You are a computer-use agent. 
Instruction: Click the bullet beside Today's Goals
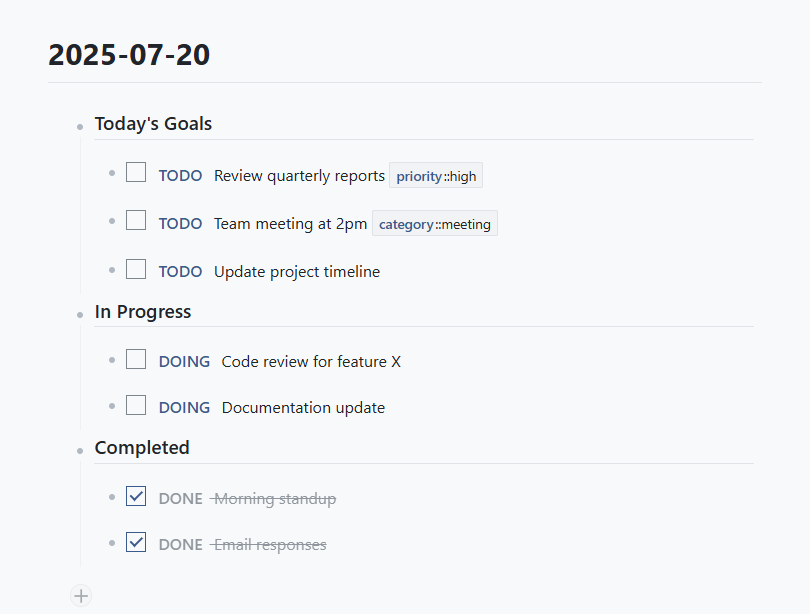(79, 127)
